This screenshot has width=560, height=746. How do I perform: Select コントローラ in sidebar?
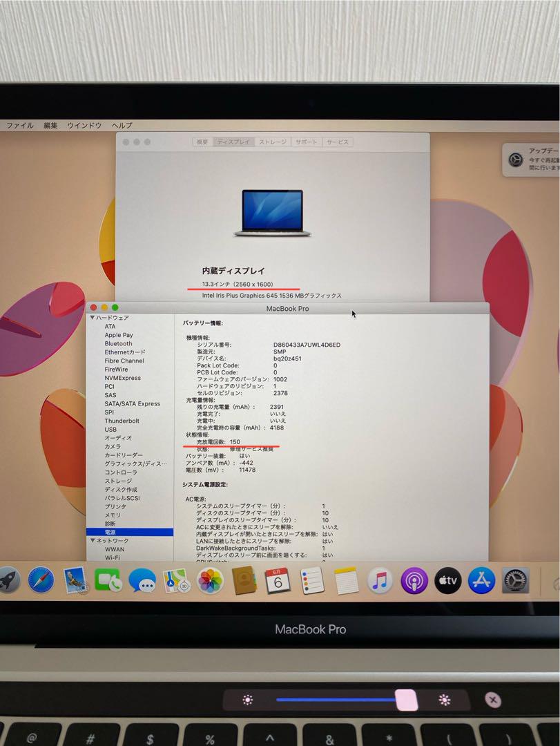(121, 472)
